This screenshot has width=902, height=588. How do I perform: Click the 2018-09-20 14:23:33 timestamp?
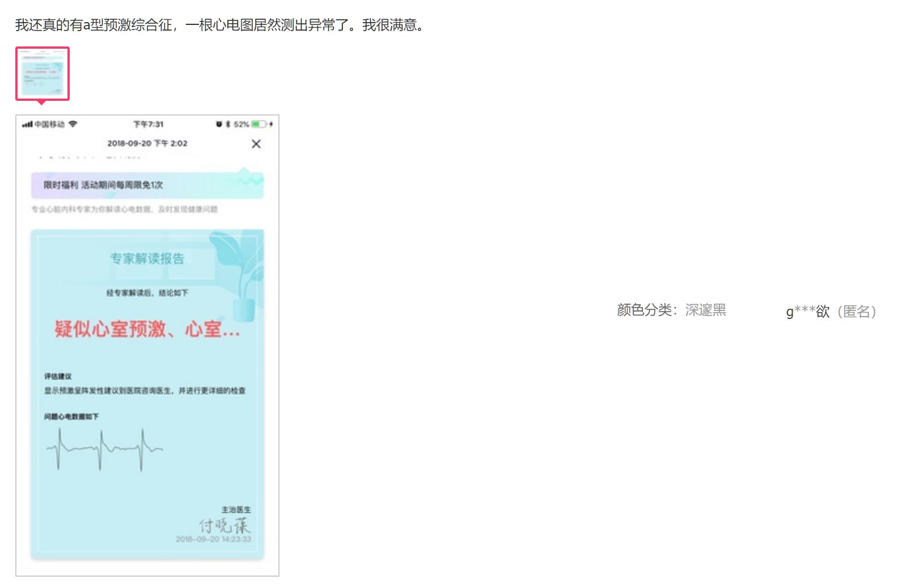pyautogui.click(x=214, y=539)
